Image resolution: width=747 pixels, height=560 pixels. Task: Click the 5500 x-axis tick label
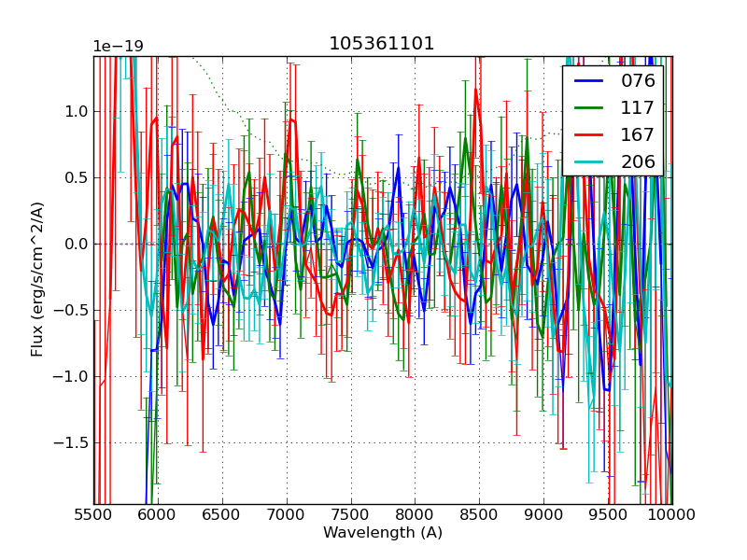point(93,514)
